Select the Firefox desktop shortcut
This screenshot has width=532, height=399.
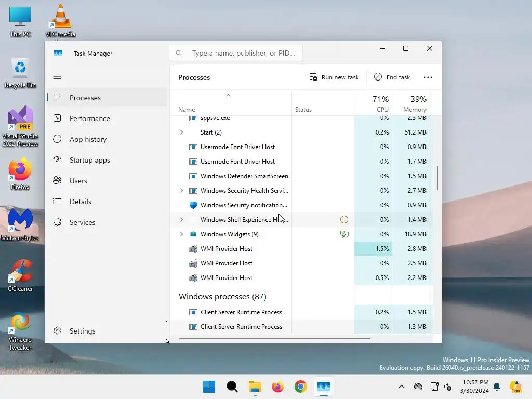20,174
